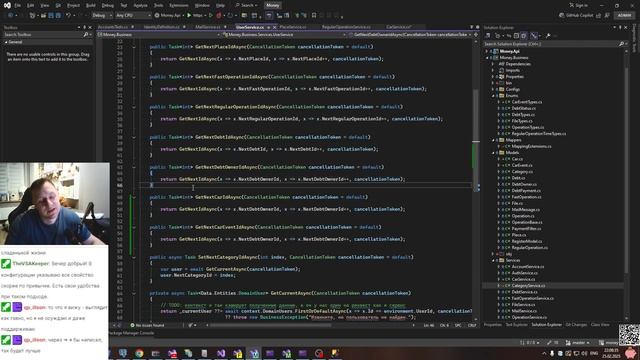Click Undo icon in toolbar
The width and height of the screenshot is (640, 360).
(x=69, y=15)
